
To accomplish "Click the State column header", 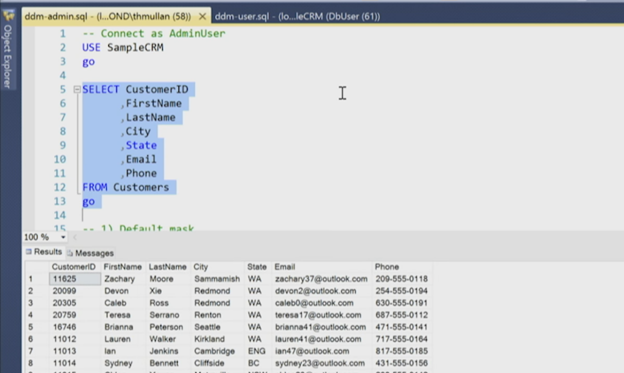I will click(x=257, y=267).
